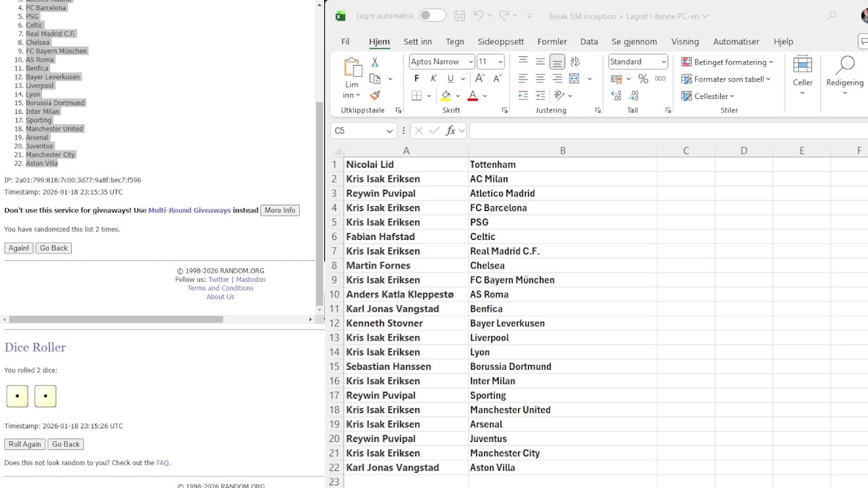The image size is (868, 488).
Task: Apply thousands separator number format
Action: pos(660,79)
